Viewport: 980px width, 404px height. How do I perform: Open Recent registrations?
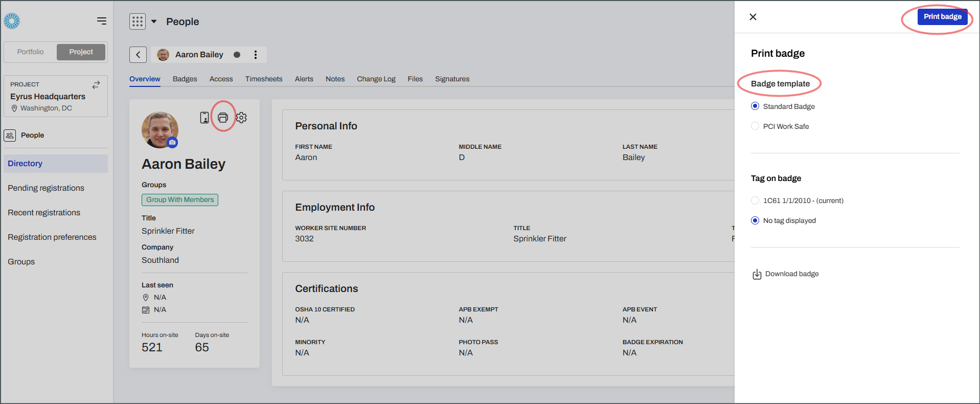[44, 213]
